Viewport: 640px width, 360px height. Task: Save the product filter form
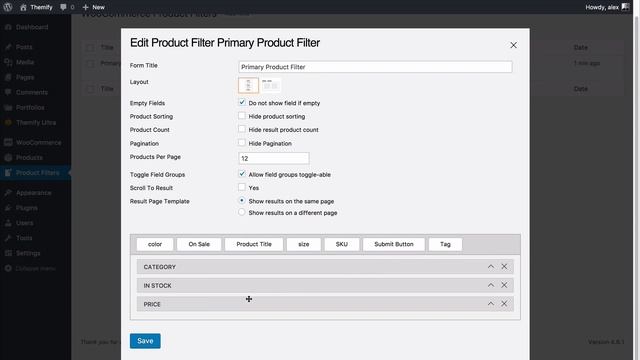[x=145, y=341]
